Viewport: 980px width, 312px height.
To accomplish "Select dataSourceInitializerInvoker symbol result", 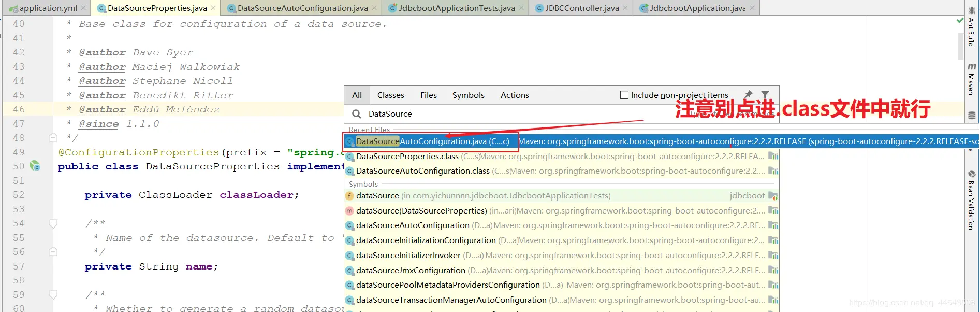I will (x=562, y=255).
